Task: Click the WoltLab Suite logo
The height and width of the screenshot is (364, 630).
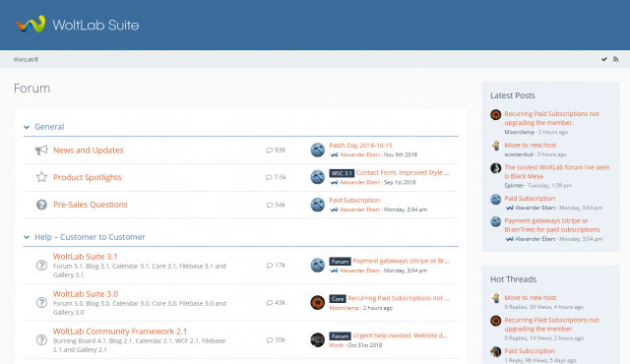Action: point(77,25)
